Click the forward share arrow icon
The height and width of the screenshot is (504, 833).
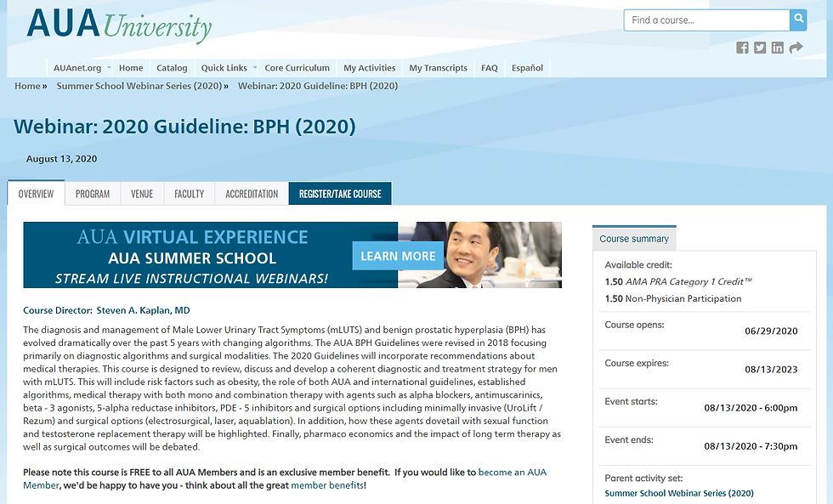coord(796,48)
